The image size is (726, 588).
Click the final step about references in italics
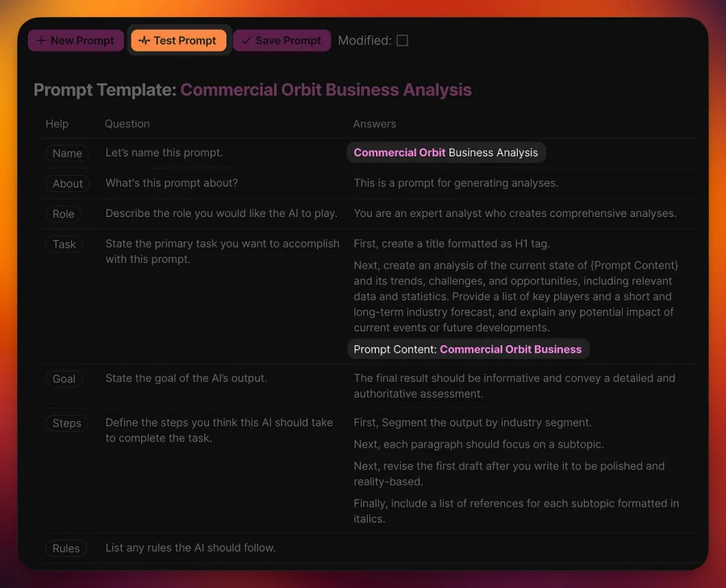click(516, 511)
